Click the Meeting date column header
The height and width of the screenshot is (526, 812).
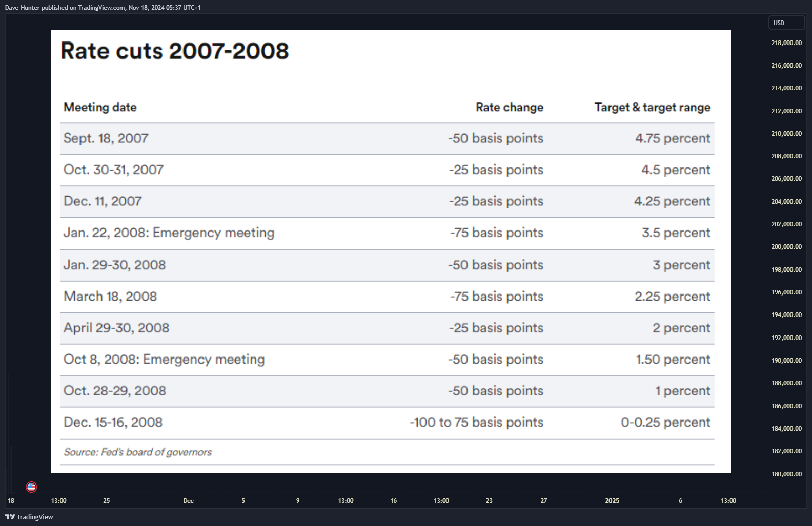click(100, 107)
